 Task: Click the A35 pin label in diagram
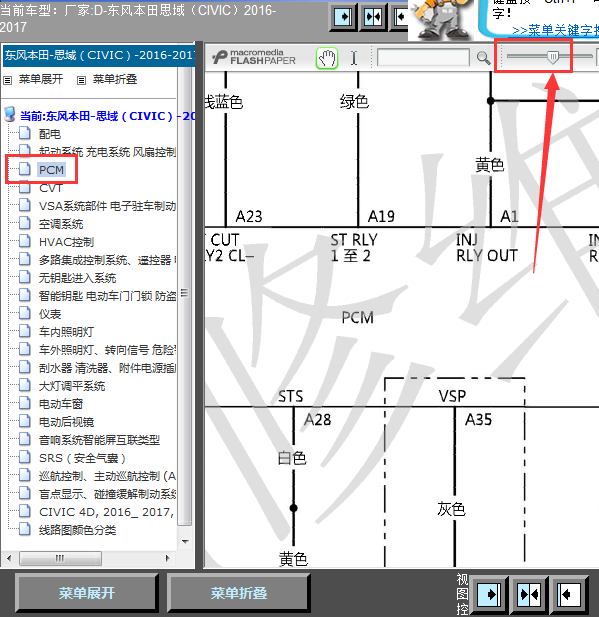pos(478,420)
